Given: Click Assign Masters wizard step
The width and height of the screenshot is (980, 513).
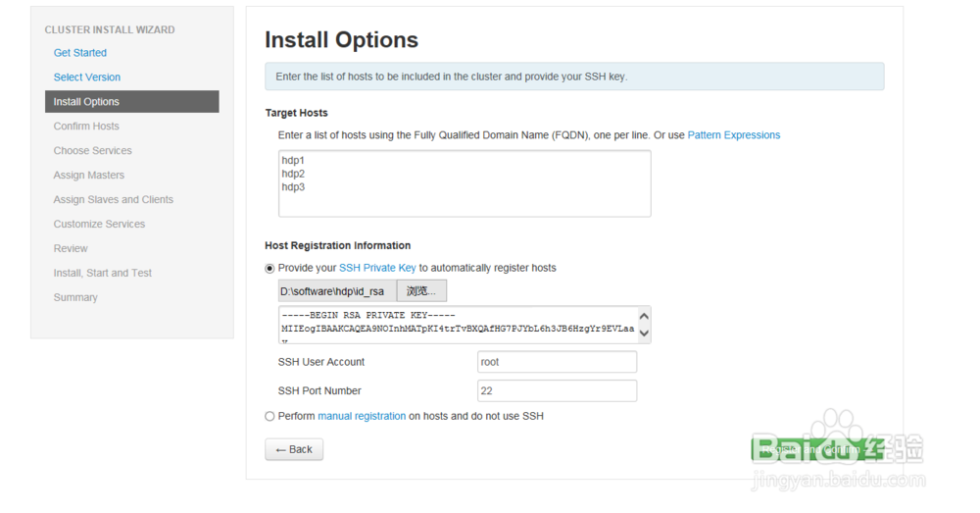Looking at the screenshot, I should [x=88, y=176].
